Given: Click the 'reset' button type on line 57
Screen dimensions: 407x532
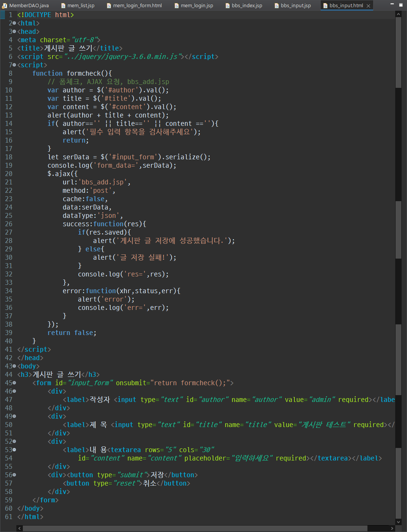Looking at the screenshot, I should click(x=127, y=483).
